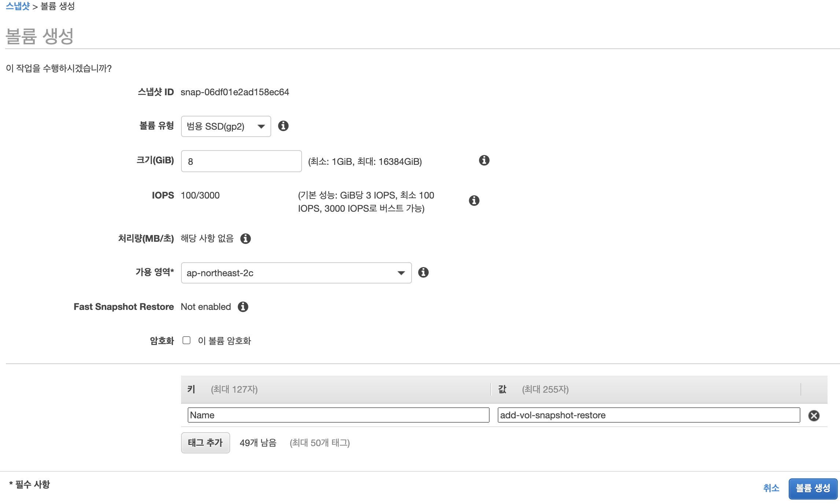This screenshot has height=504, width=840.
Task: Click the tag key field containing Name
Action: click(338, 415)
